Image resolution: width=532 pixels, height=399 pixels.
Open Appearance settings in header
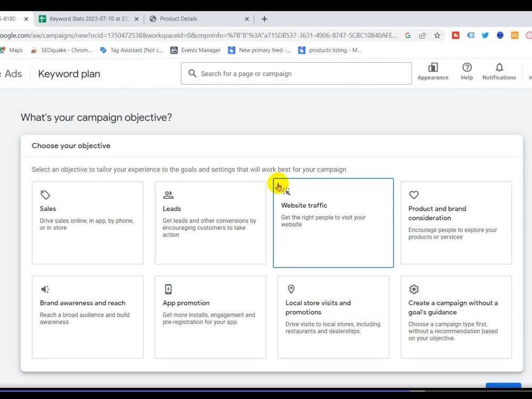click(x=433, y=72)
